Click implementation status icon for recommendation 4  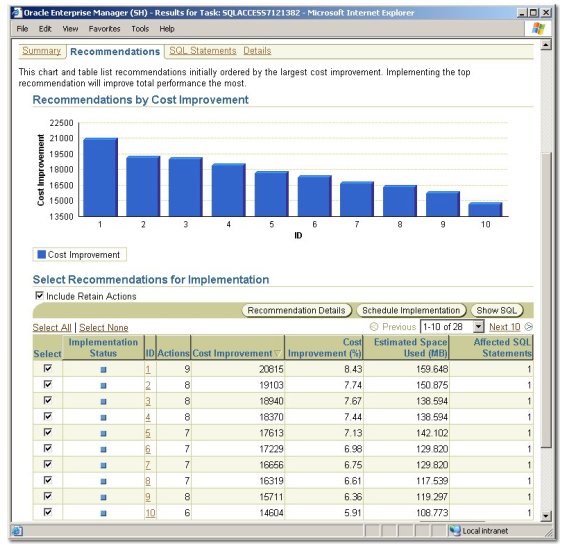click(103, 417)
